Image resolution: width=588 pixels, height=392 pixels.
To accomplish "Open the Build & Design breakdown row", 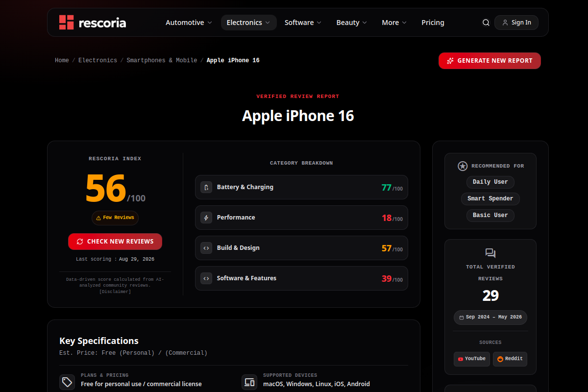I will tap(301, 248).
